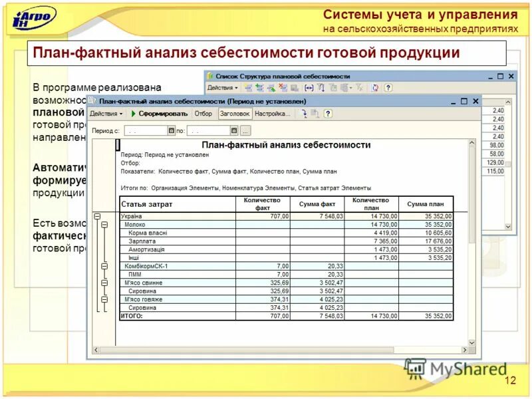Image resolution: width=532 pixels, height=399 pixels.
Task: Открыть календарь для поля «по»
Action: [x=233, y=130]
